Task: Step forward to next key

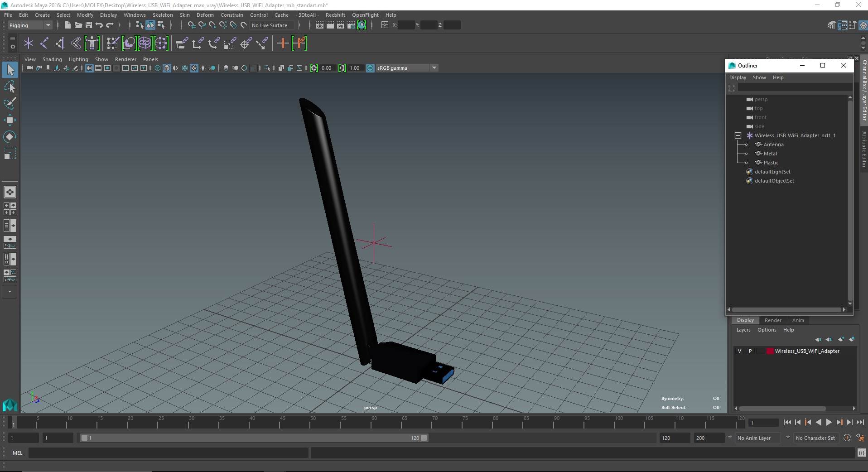Action: [839, 422]
